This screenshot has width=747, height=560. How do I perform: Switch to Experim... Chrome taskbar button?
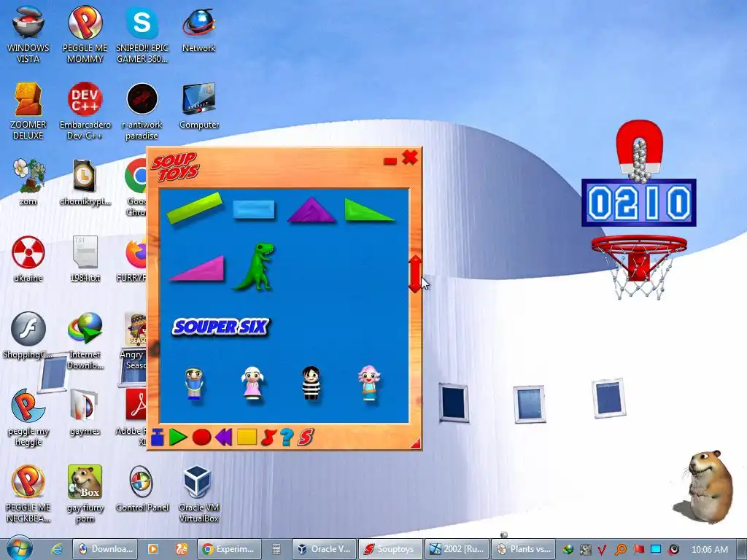pos(228,549)
